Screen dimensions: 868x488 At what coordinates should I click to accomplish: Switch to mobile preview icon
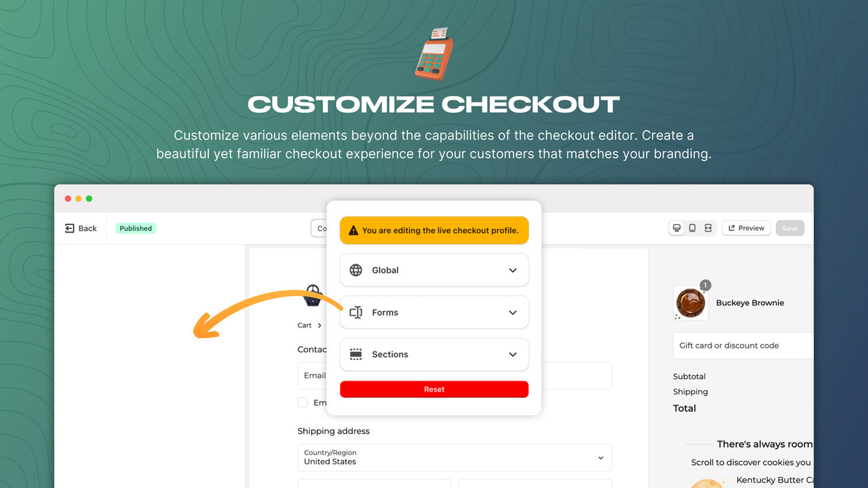pyautogui.click(x=692, y=228)
